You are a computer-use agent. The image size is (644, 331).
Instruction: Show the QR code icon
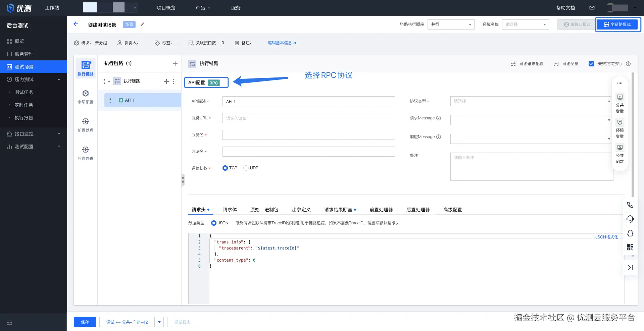[x=630, y=247]
